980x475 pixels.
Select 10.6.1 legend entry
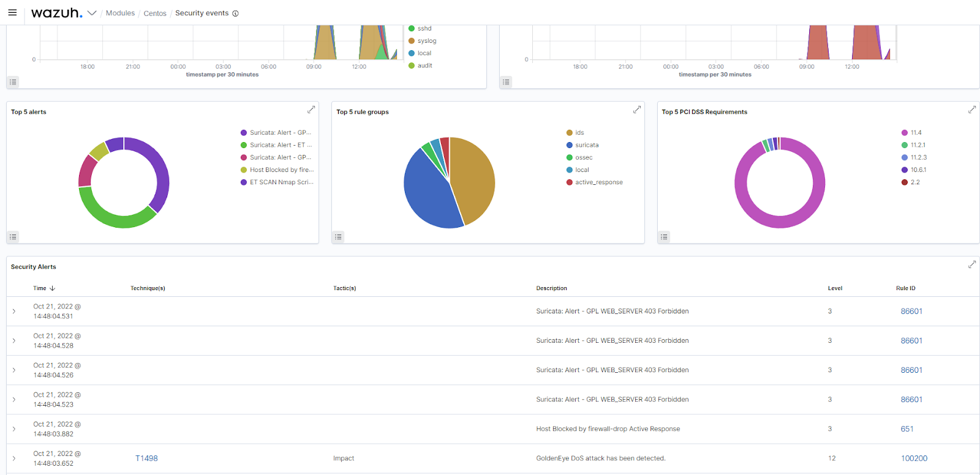coord(914,170)
